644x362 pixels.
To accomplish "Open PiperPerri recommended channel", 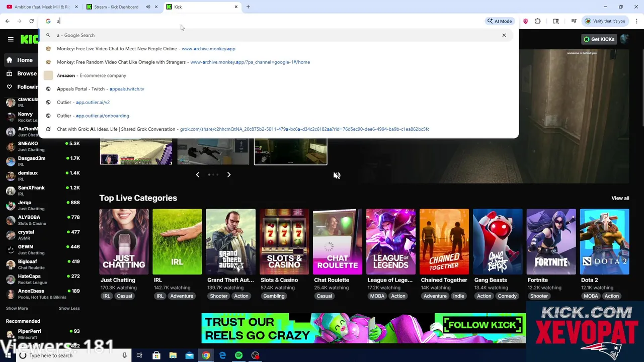I will pos(43,334).
